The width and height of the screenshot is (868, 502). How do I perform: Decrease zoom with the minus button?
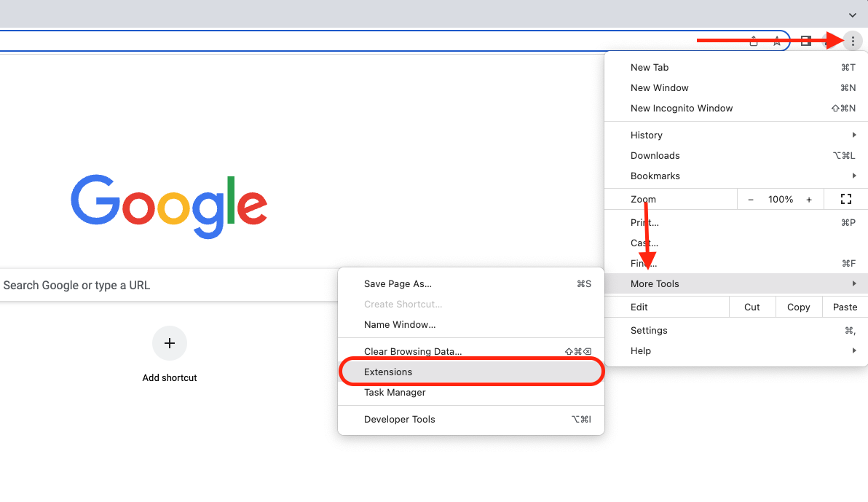pos(751,200)
